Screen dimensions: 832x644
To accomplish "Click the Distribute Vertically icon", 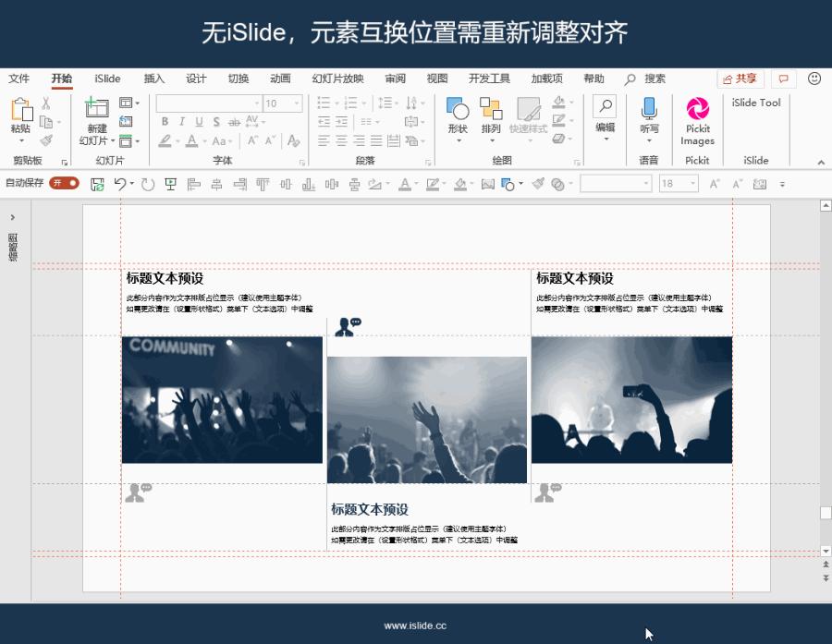I will pyautogui.click(x=354, y=184).
